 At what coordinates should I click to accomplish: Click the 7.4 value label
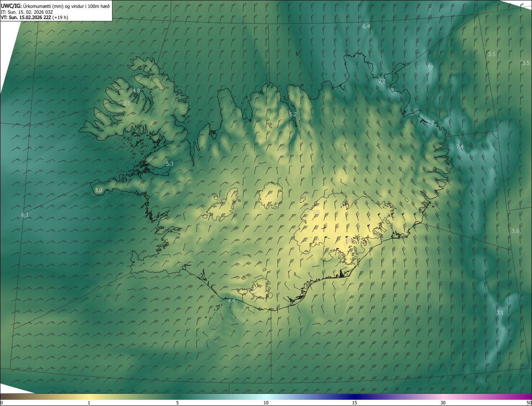point(460,147)
